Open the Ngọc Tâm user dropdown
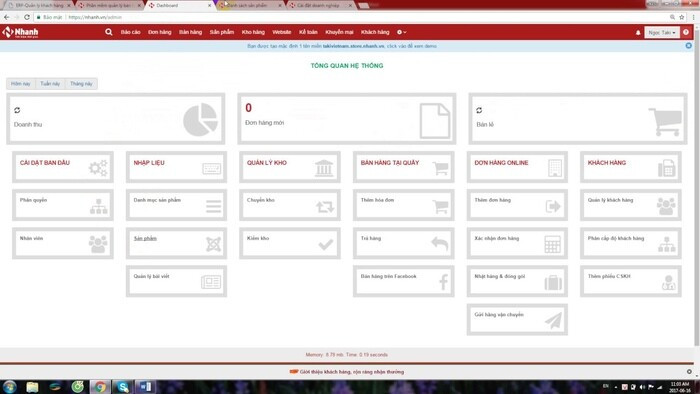700x394 pixels. 662,33
